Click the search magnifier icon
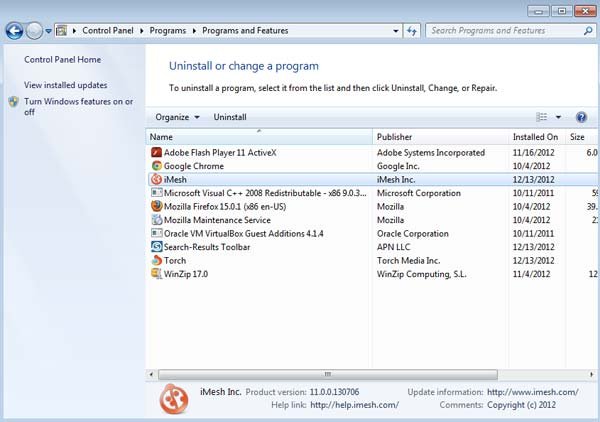 click(x=588, y=31)
